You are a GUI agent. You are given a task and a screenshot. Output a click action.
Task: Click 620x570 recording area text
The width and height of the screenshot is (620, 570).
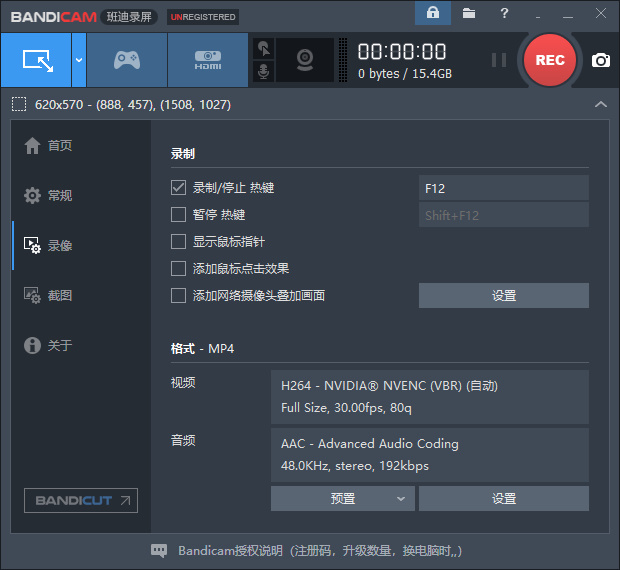(x=133, y=104)
